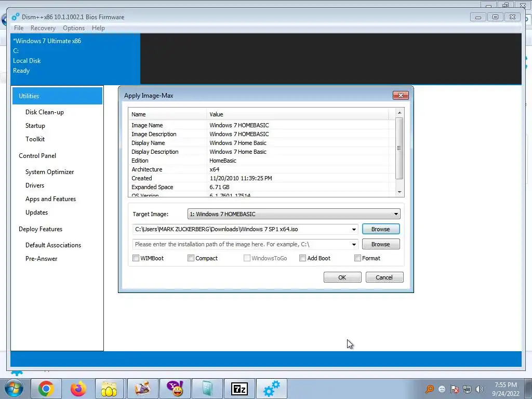Click the Name column header
Viewport: 532px width, 399px height.
pyautogui.click(x=167, y=114)
